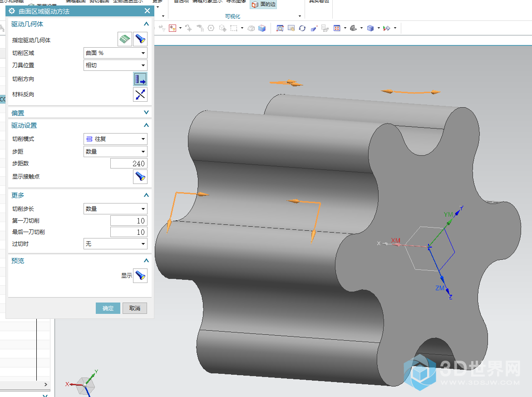Close the surface area drive method dialog
This screenshot has height=397, width=532.
tap(147, 11)
